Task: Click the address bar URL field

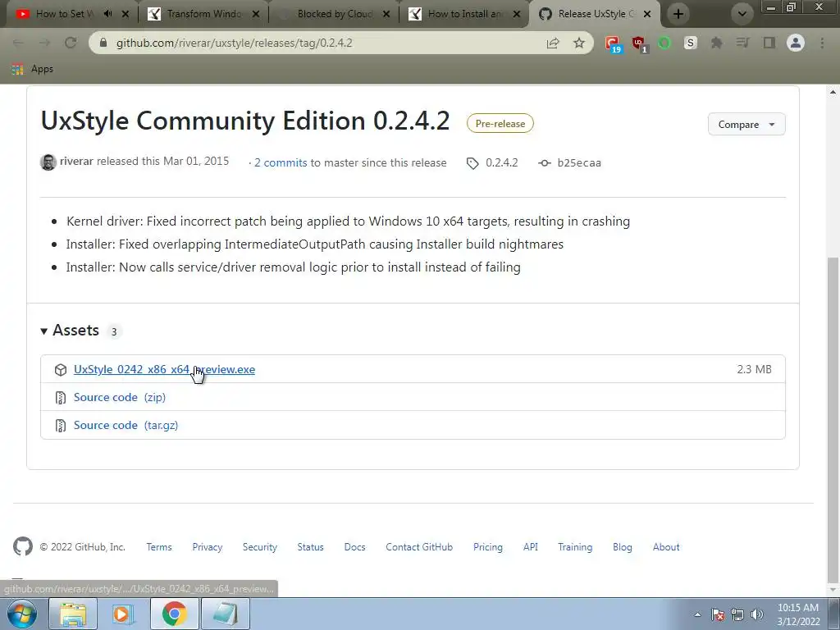Action: tap(322, 43)
